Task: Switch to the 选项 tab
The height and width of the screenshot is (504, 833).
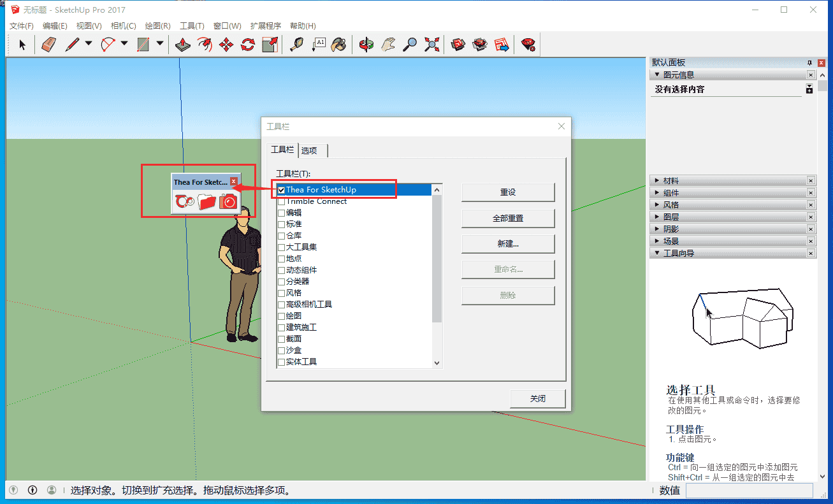Action: click(310, 150)
